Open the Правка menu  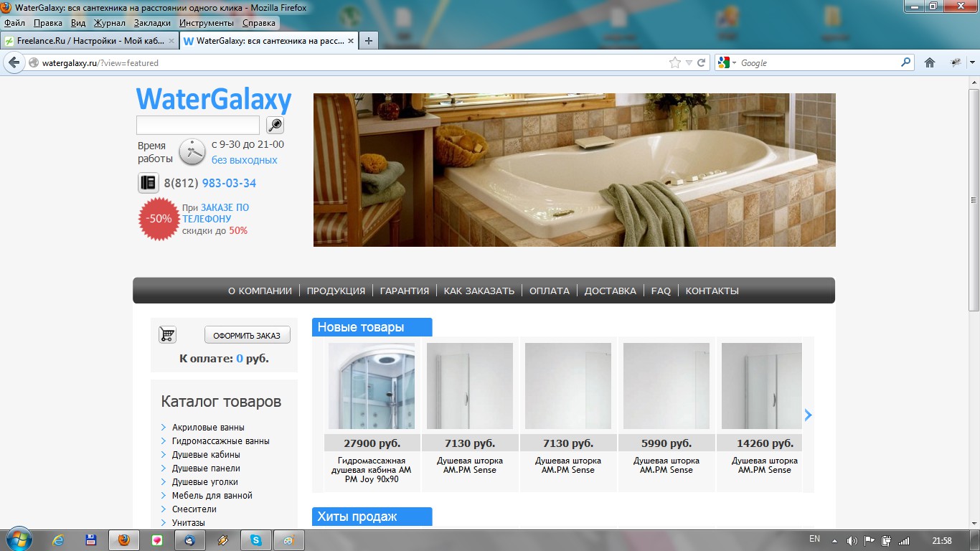click(x=48, y=23)
